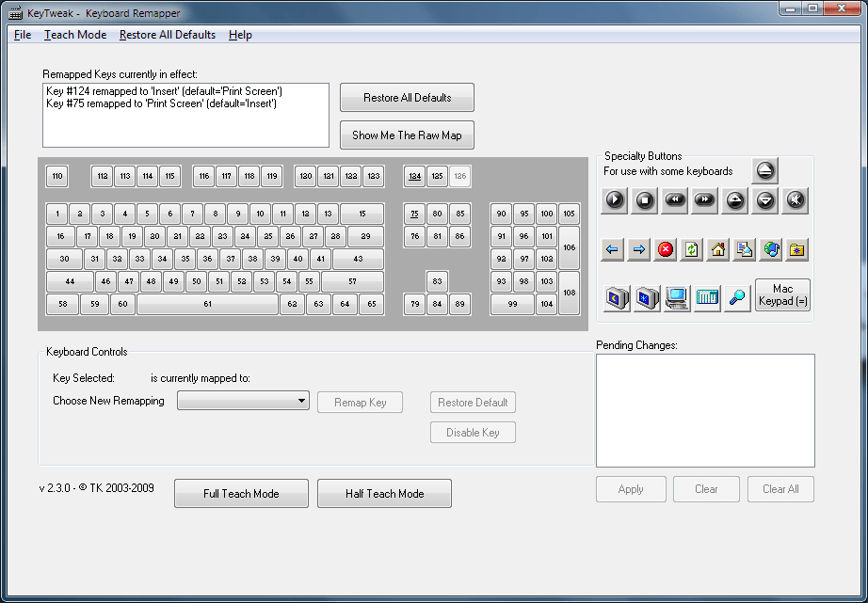
Task: Select key 58 on the keyboard layout
Action: point(62,304)
